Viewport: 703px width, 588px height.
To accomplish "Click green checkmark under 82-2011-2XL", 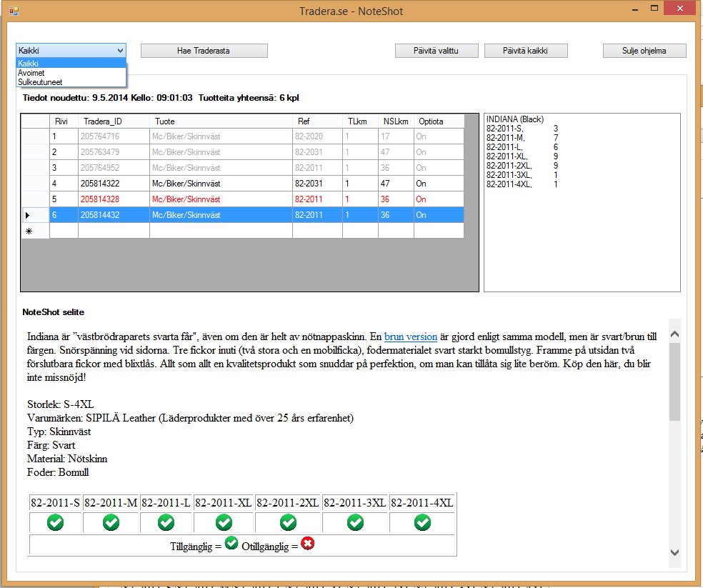I will pyautogui.click(x=289, y=522).
